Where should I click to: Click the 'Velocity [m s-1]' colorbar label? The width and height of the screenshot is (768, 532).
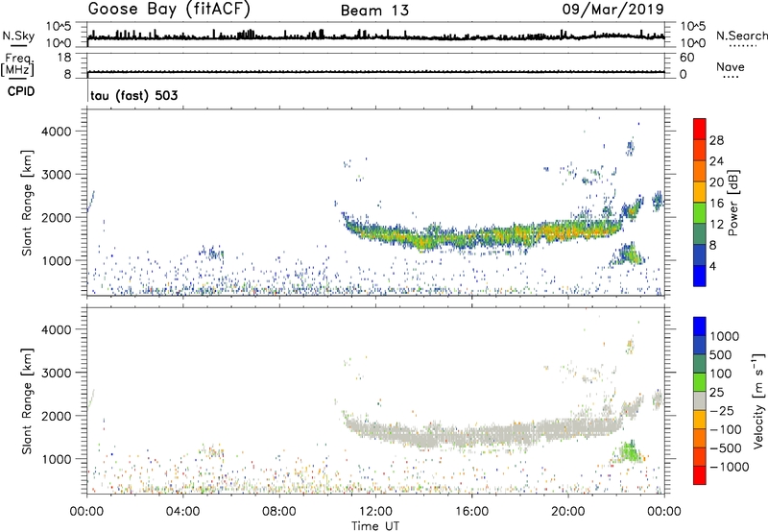758,400
